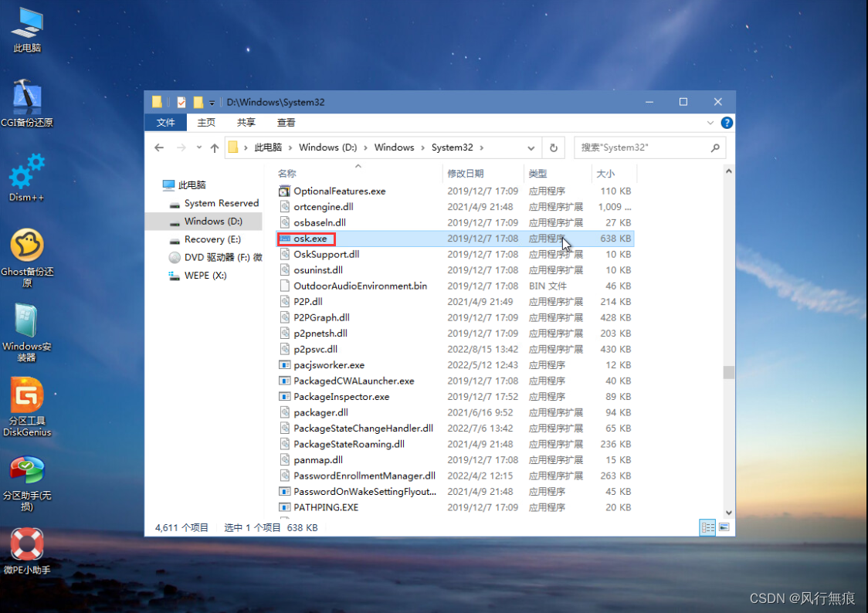
Task: Open the 微PE小助手 desktop icon
Action: (26, 551)
